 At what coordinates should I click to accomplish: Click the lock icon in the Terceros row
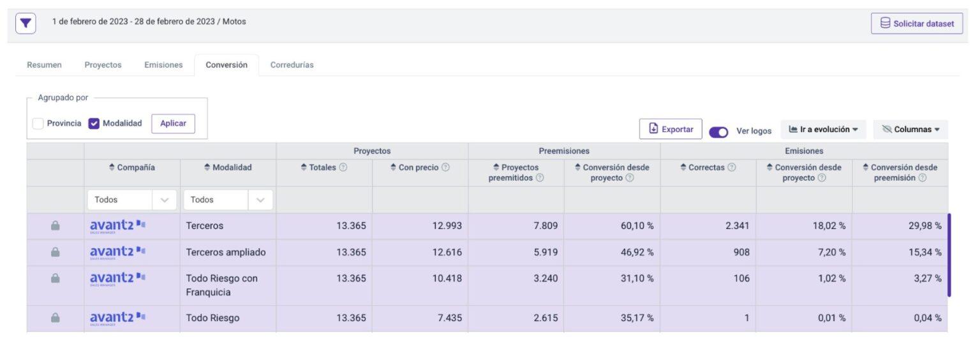point(56,226)
